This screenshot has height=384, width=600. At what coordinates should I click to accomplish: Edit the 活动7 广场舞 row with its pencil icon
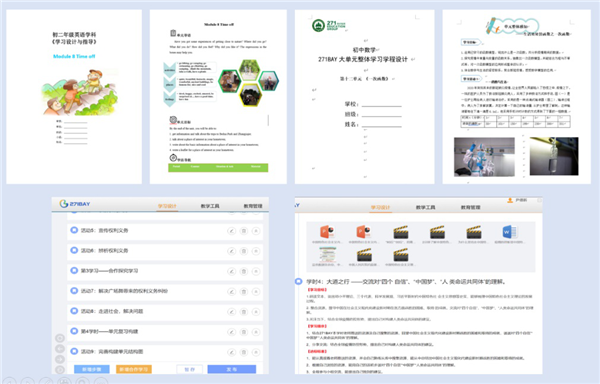232,292
